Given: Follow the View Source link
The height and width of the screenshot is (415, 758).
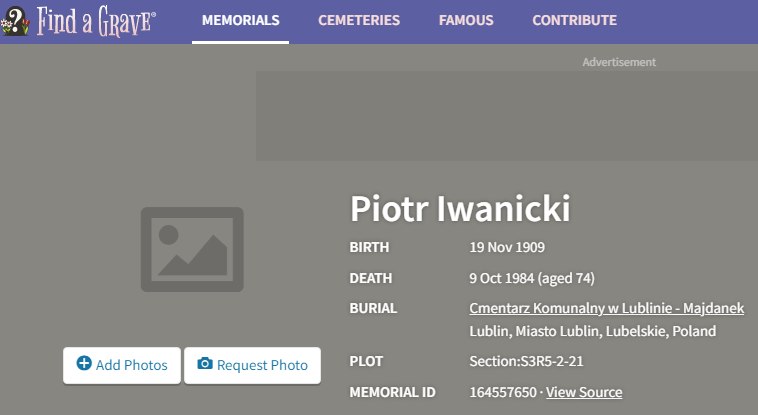Looking at the screenshot, I should coord(584,392).
